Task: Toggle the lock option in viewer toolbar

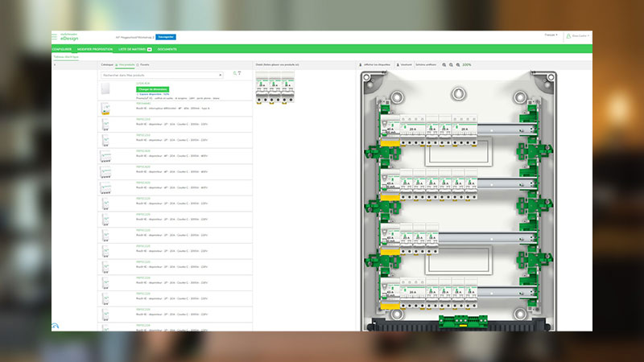Action: point(404,65)
